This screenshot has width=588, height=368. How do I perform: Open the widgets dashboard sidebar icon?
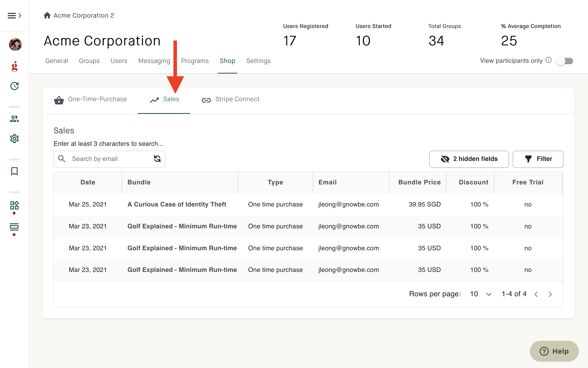pos(14,205)
